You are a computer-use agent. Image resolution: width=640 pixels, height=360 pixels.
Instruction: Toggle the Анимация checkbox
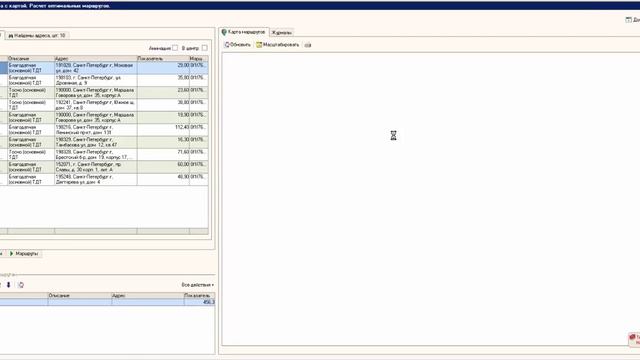[x=175, y=48]
